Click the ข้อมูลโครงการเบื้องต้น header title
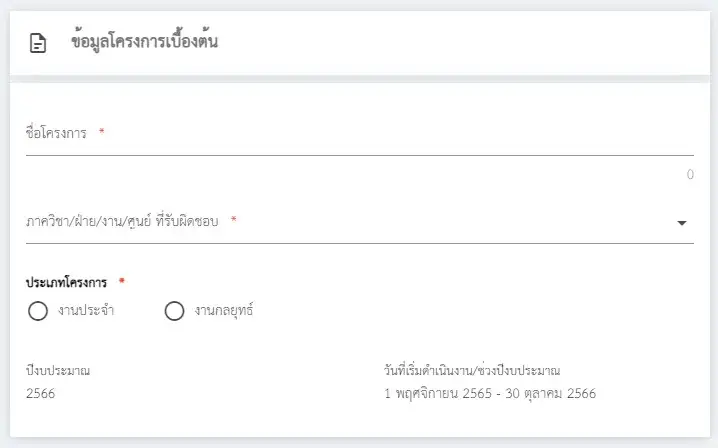Screen dimensions: 718x448 click(145, 42)
